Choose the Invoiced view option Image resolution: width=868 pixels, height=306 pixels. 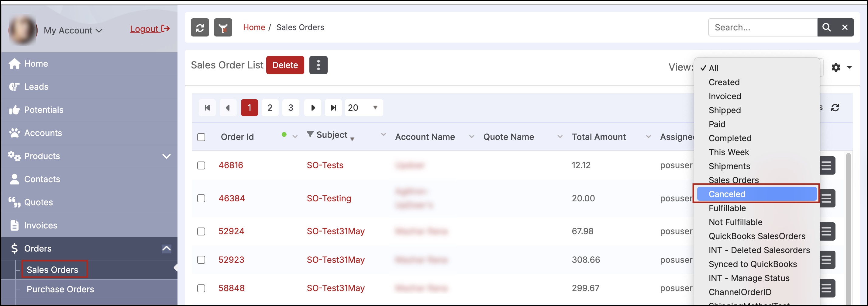[756, 96]
